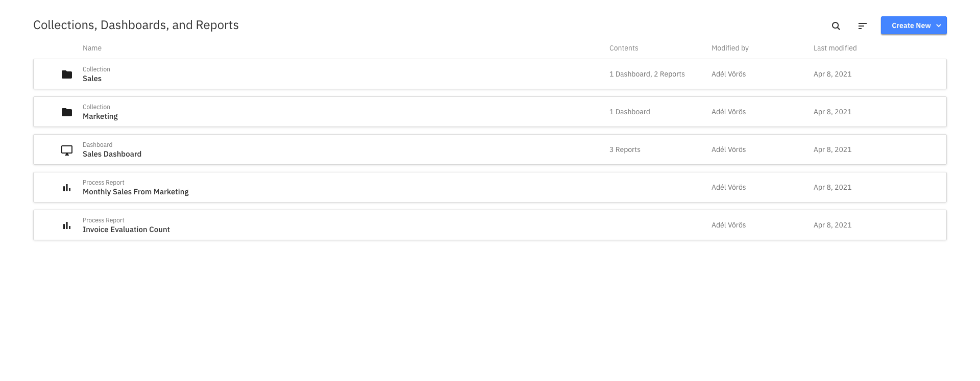This screenshot has width=980, height=381.
Task: Click the '3 Reports' contents text
Action: click(625, 149)
